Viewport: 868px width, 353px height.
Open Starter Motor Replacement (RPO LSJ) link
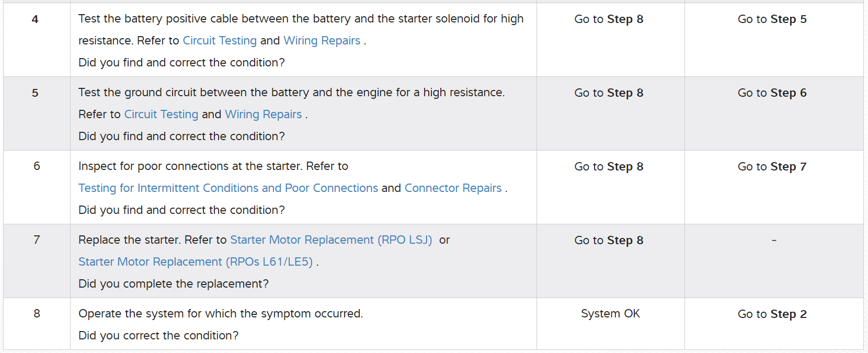331,240
